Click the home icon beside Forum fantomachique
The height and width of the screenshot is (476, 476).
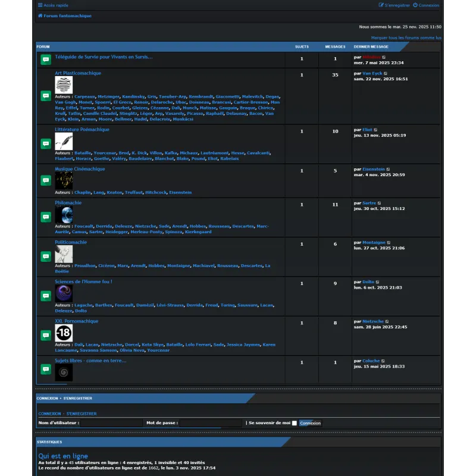(39, 16)
